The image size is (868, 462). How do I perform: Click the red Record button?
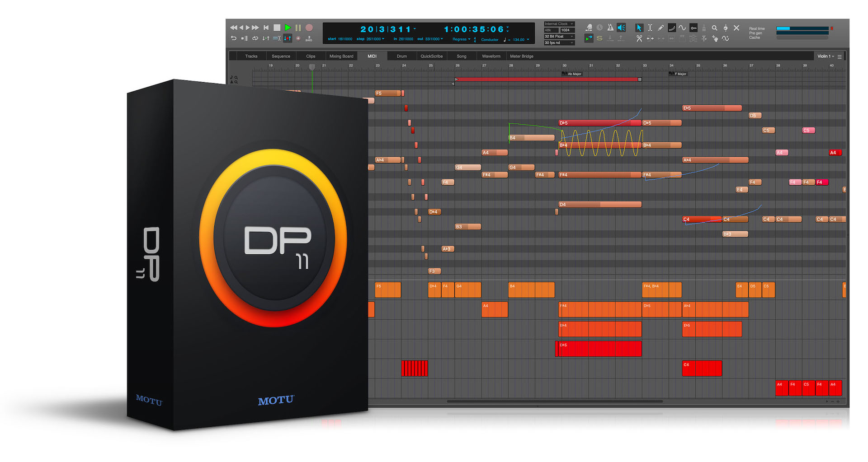tap(309, 28)
